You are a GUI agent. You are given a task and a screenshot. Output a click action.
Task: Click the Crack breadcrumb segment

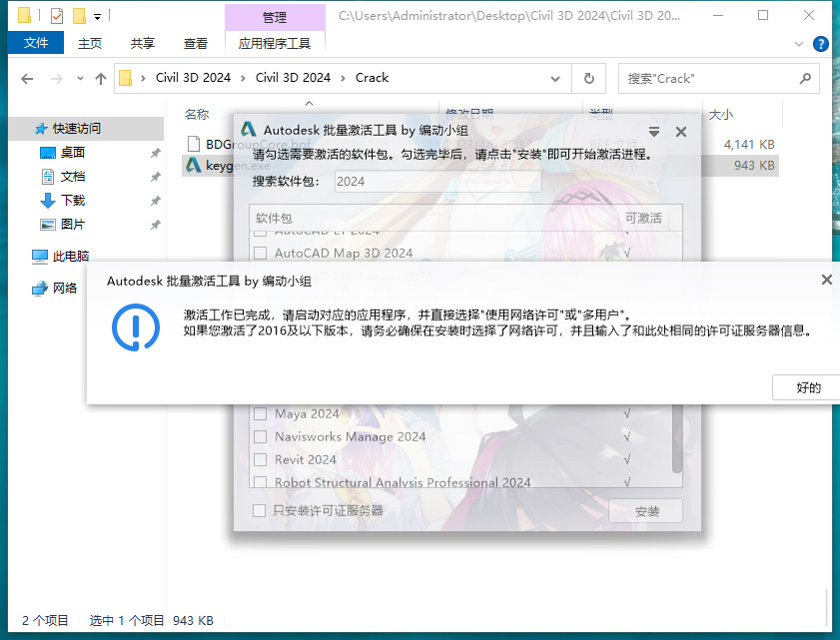(372, 78)
